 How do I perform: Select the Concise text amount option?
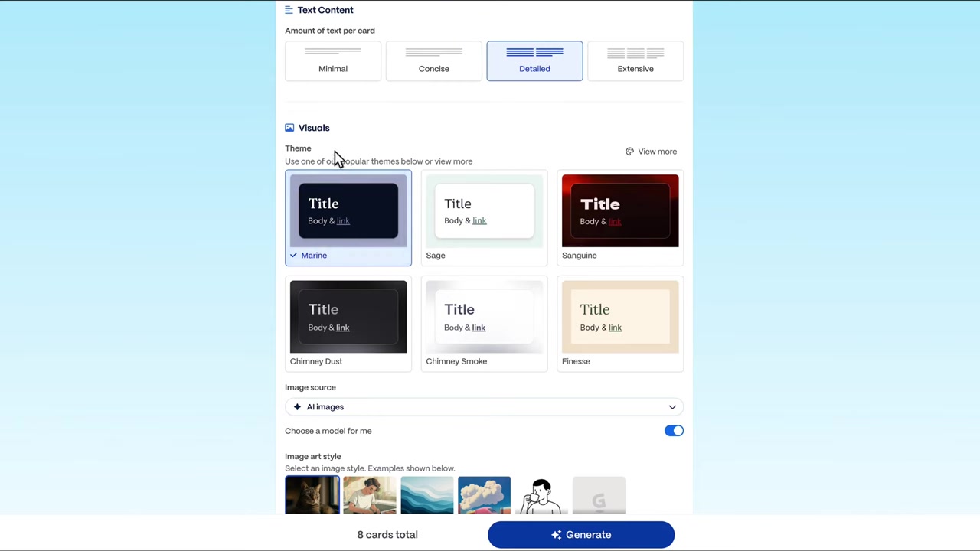pos(434,60)
